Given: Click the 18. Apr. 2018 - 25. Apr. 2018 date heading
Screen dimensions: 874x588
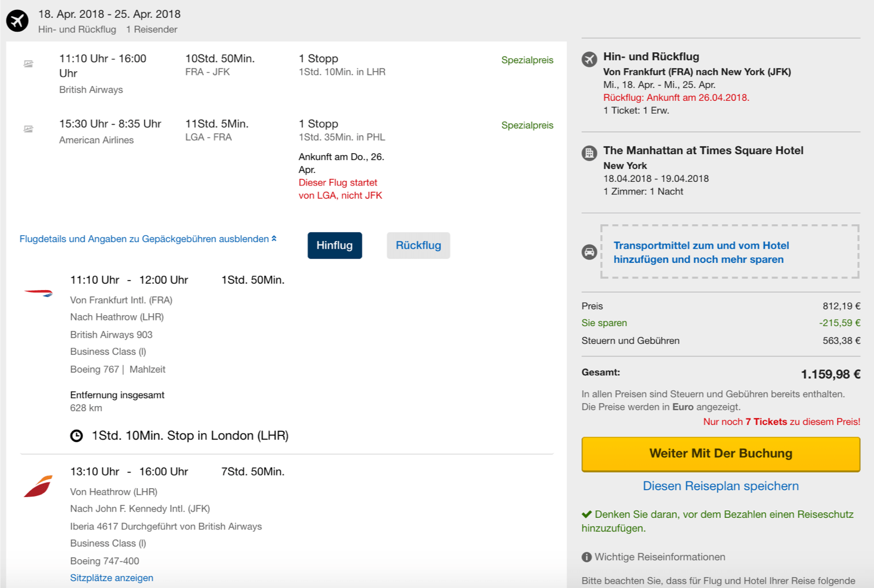Looking at the screenshot, I should pos(109,14).
